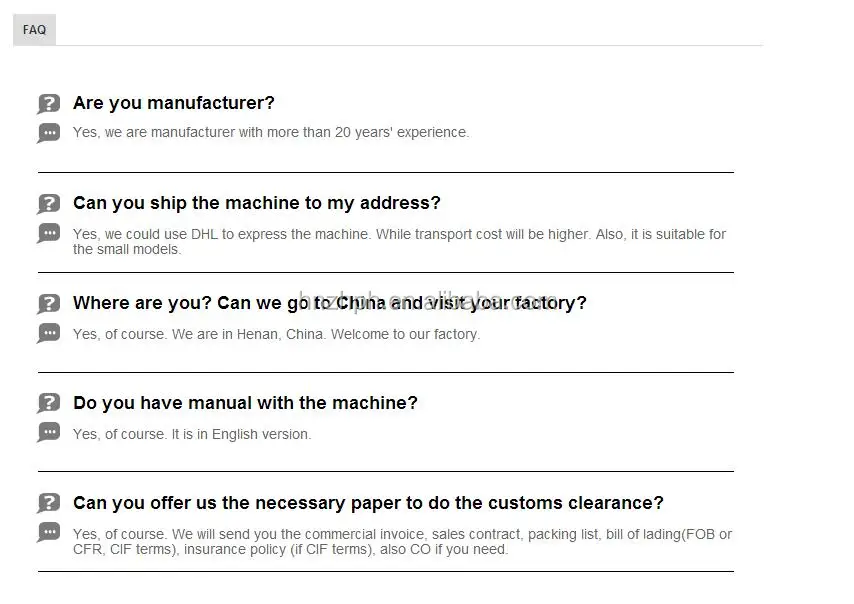854x604 pixels.
Task: Click the answer bubble icon under the factory visit question
Action: (48, 333)
